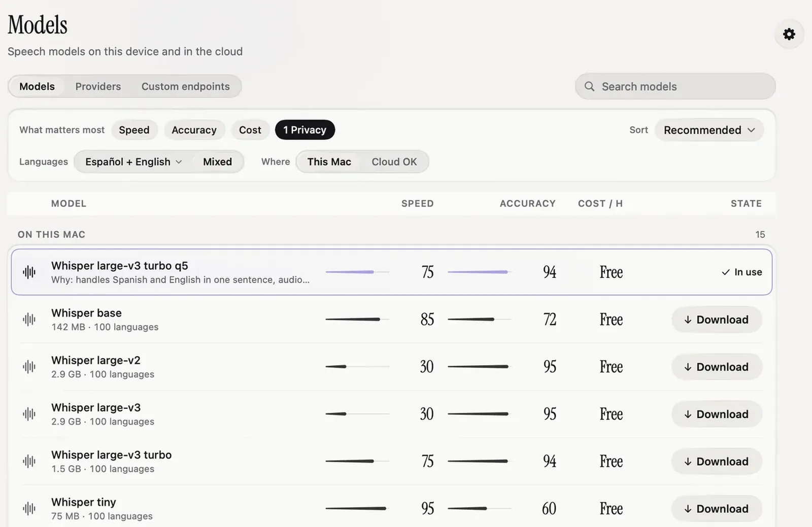Click the waveform icon in the 1.5 GB Whisper large-v3 turbo row

pyautogui.click(x=29, y=461)
